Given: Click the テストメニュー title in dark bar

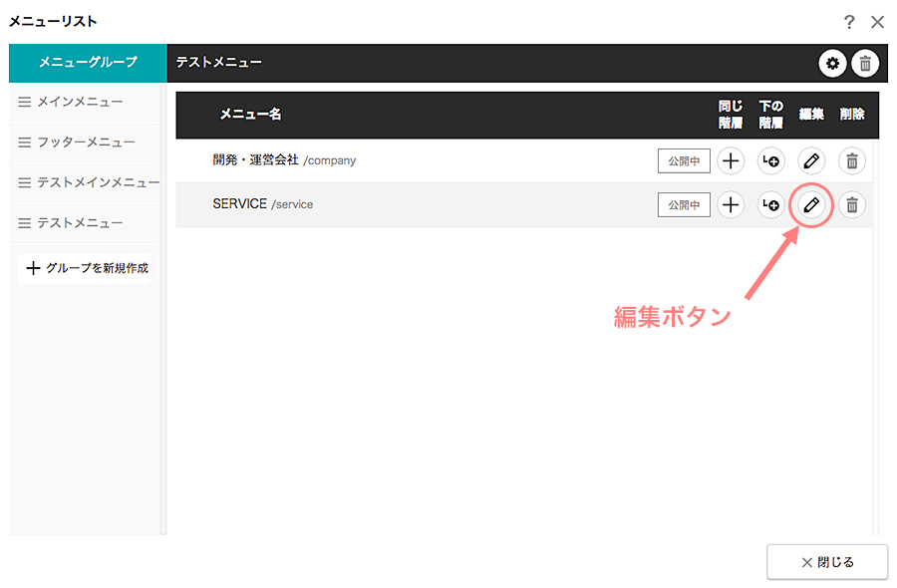Looking at the screenshot, I should point(219,63).
